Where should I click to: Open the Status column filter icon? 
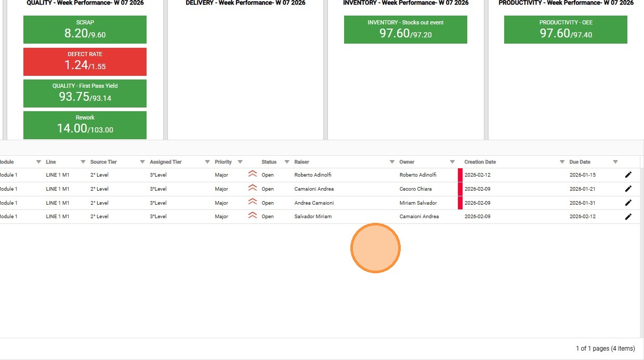click(x=287, y=162)
